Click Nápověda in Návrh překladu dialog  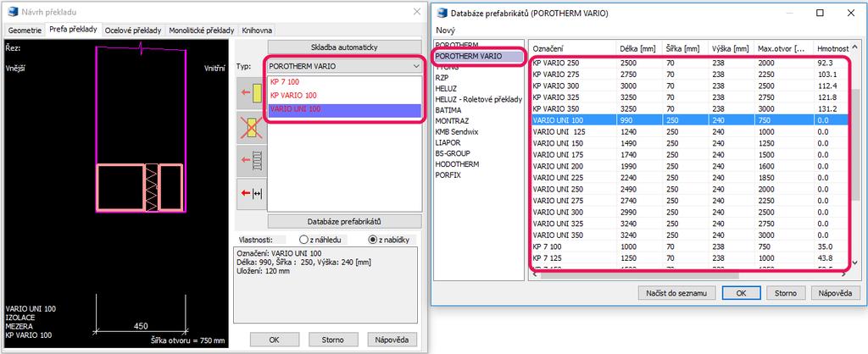[392, 340]
